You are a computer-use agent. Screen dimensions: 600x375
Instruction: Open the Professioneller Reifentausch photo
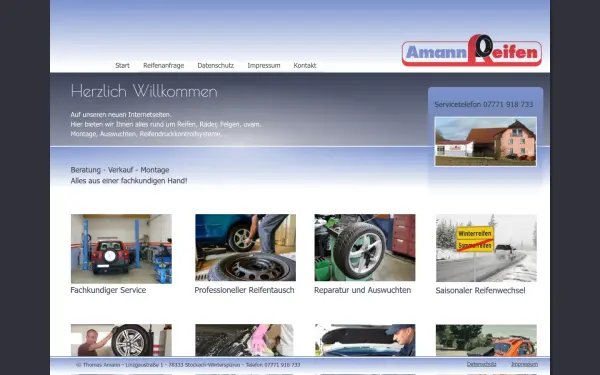pyautogui.click(x=245, y=248)
